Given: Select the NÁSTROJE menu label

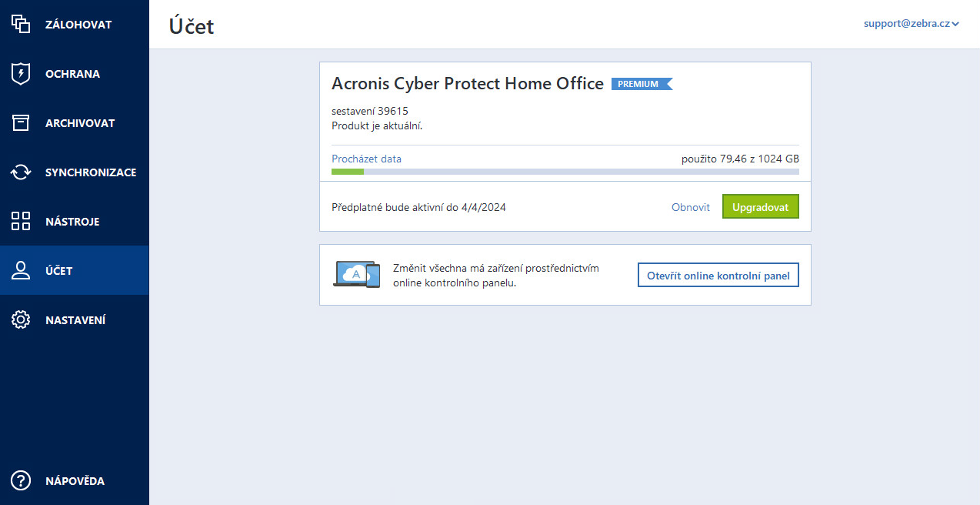Looking at the screenshot, I should pos(72,222).
